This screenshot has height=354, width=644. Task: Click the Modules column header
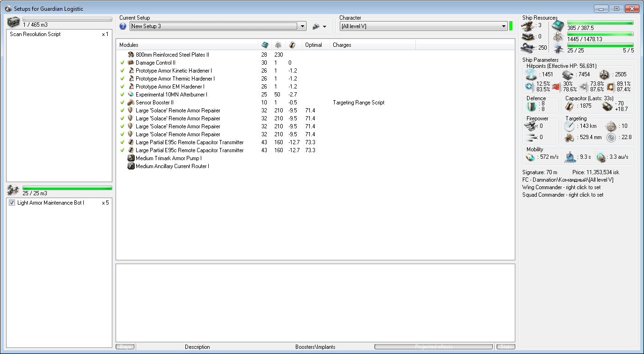click(187, 45)
